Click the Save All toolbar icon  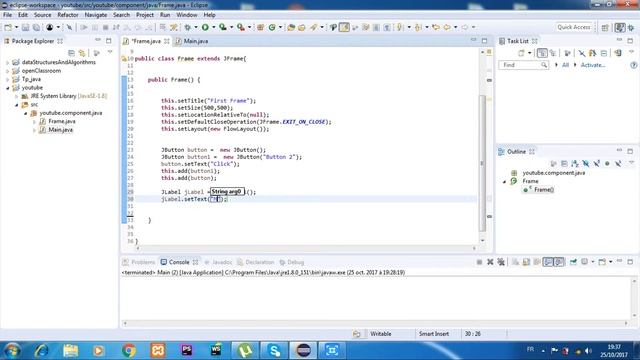click(x=36, y=27)
